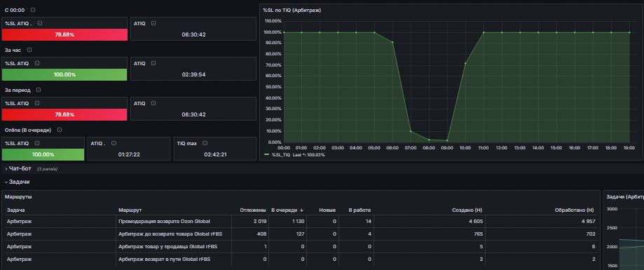Click the red 78.68% gauge under 'За период'
This screenshot has height=270, width=644.
click(64, 114)
